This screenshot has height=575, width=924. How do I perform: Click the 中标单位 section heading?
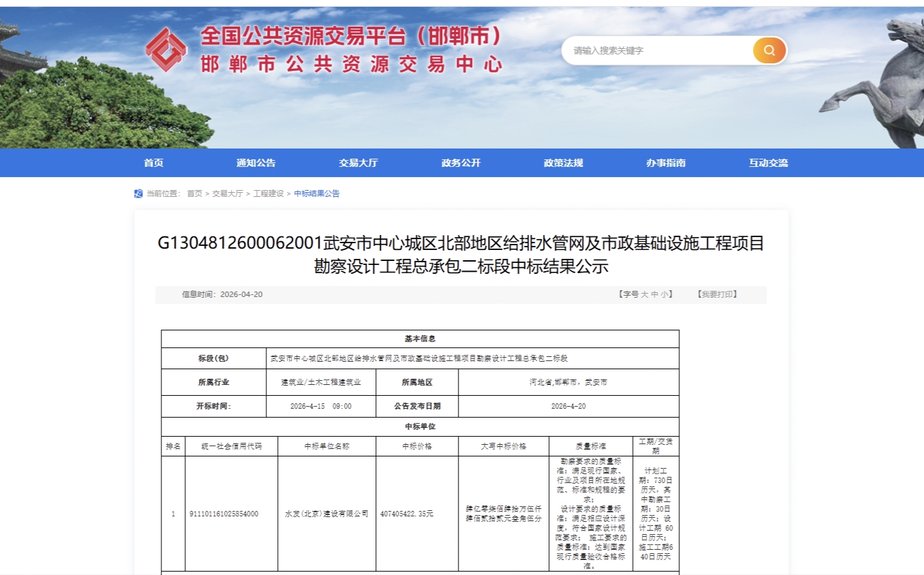point(420,426)
